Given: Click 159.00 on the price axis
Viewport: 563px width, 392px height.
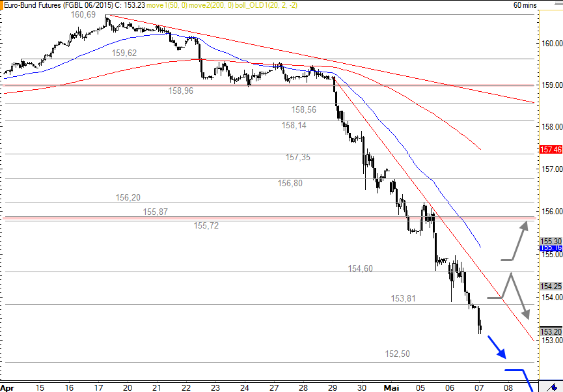Looking at the screenshot, I should tap(552, 85).
